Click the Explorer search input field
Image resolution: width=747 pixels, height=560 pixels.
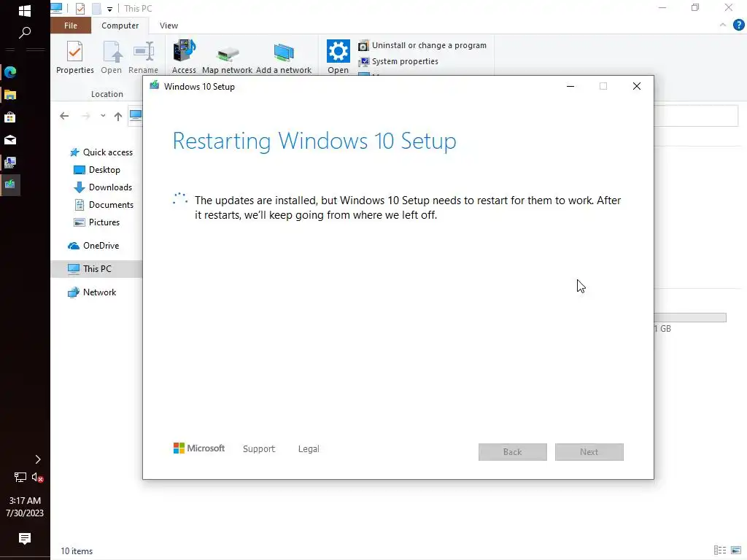pos(696,116)
